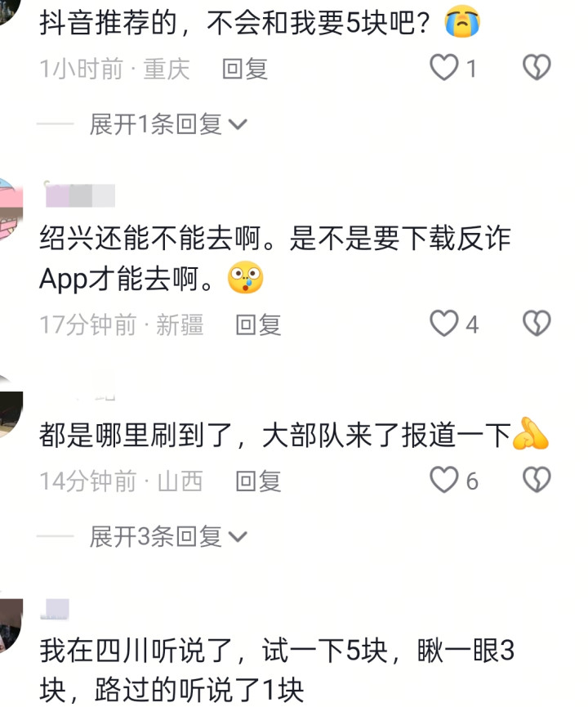
Task: Reply to the comment from 新疆
Action: point(258,324)
